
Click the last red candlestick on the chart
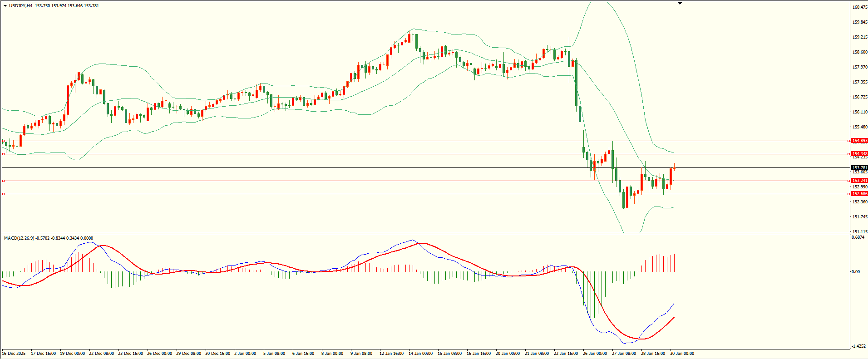coord(671,177)
